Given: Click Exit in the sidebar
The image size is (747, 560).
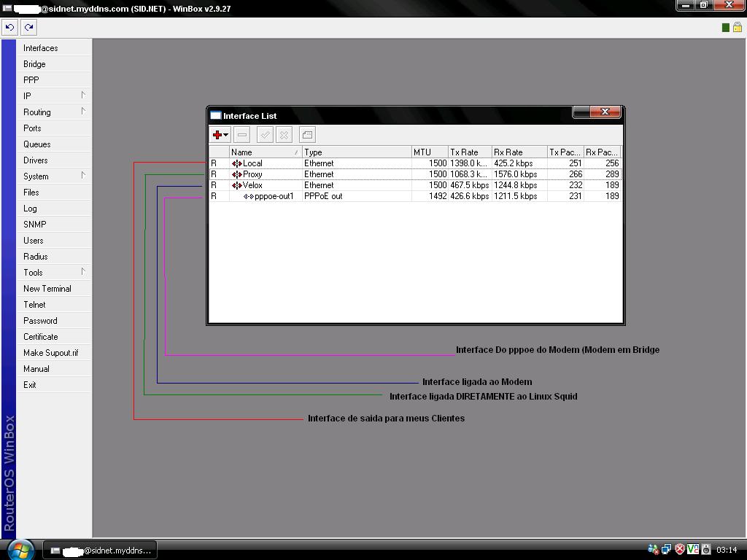Looking at the screenshot, I should [53, 385].
